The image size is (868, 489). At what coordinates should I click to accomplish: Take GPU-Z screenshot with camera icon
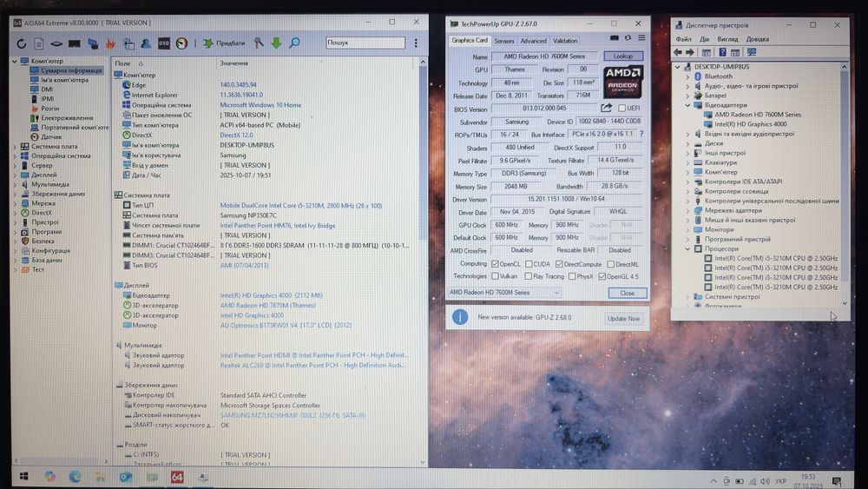coord(615,38)
